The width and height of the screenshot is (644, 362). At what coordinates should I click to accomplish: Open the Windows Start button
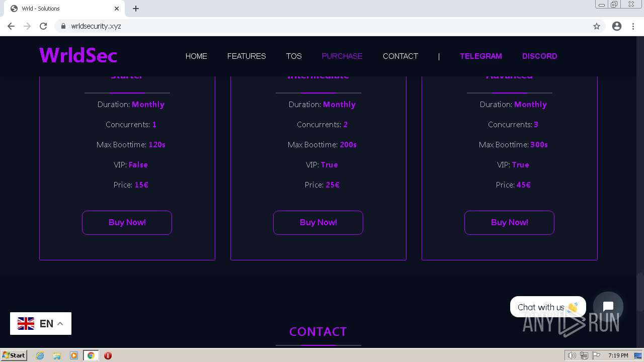14,355
